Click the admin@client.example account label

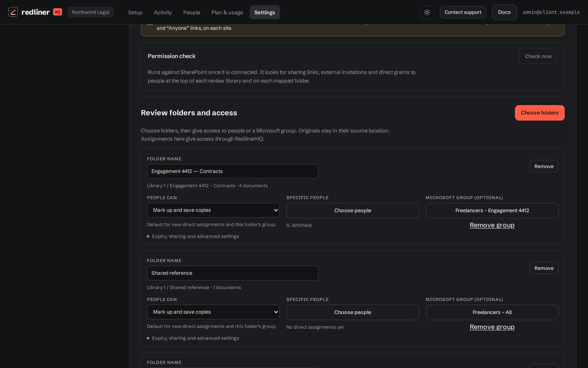(x=551, y=12)
